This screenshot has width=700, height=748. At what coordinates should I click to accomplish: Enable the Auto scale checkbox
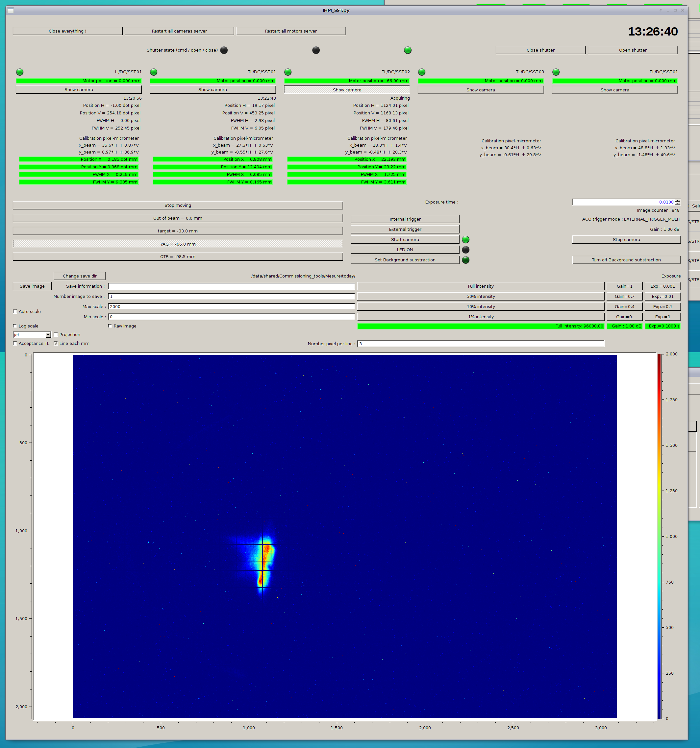15,312
